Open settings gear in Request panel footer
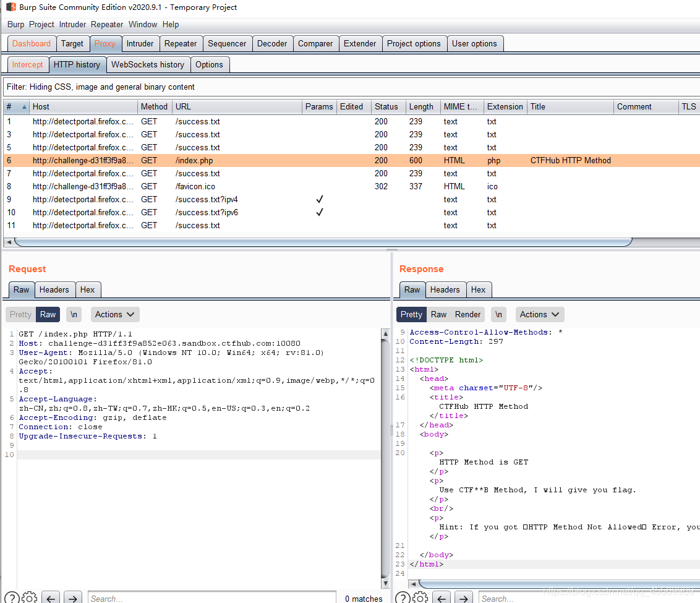Screen dimensions: 700x603 click(x=30, y=597)
